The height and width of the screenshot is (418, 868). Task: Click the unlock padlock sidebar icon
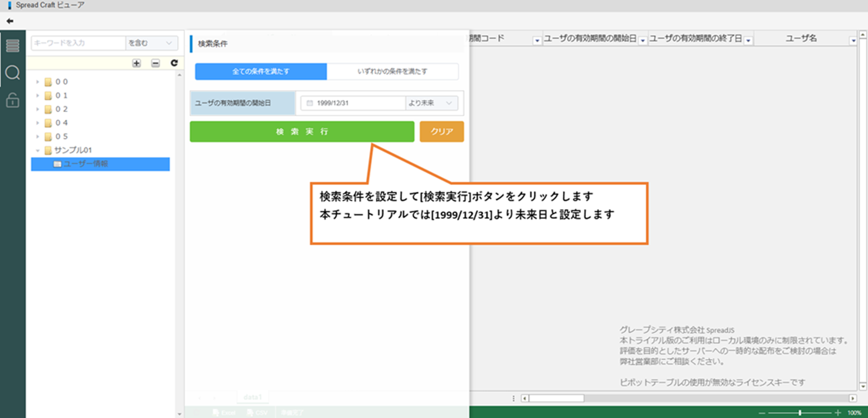click(x=12, y=100)
